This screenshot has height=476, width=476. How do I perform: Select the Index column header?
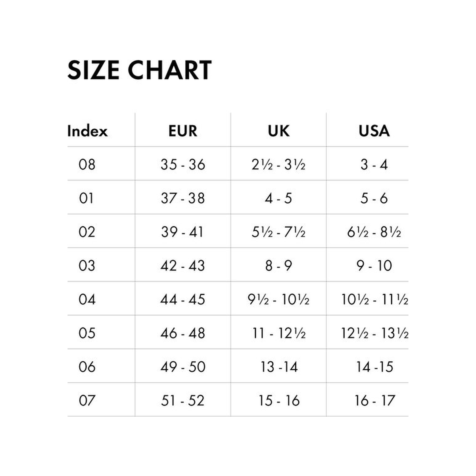[x=87, y=131]
